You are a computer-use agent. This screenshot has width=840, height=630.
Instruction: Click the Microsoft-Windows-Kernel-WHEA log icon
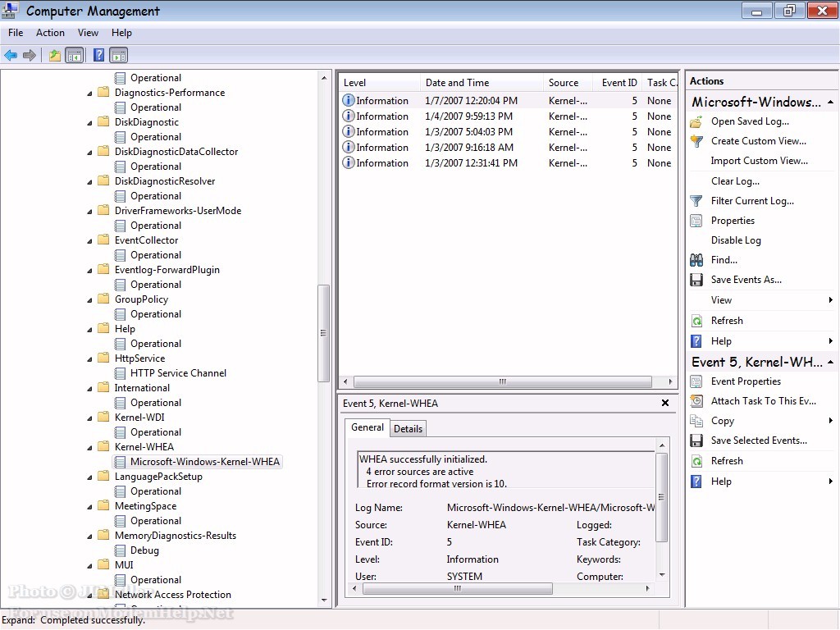(121, 462)
